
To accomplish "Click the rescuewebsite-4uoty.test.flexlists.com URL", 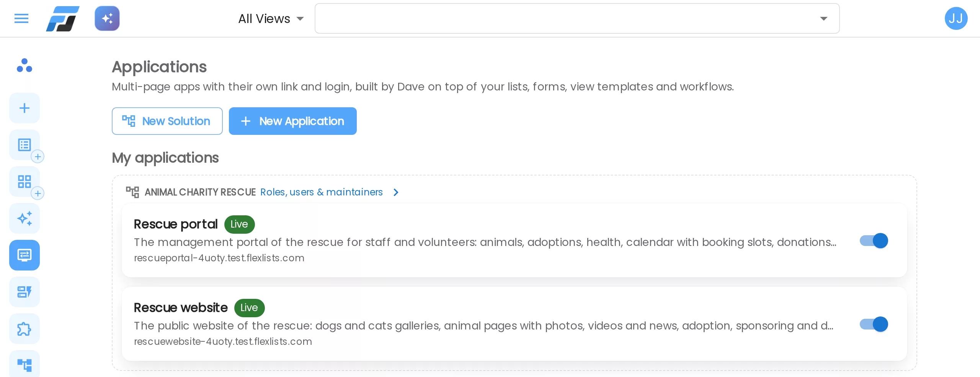I will click(223, 341).
